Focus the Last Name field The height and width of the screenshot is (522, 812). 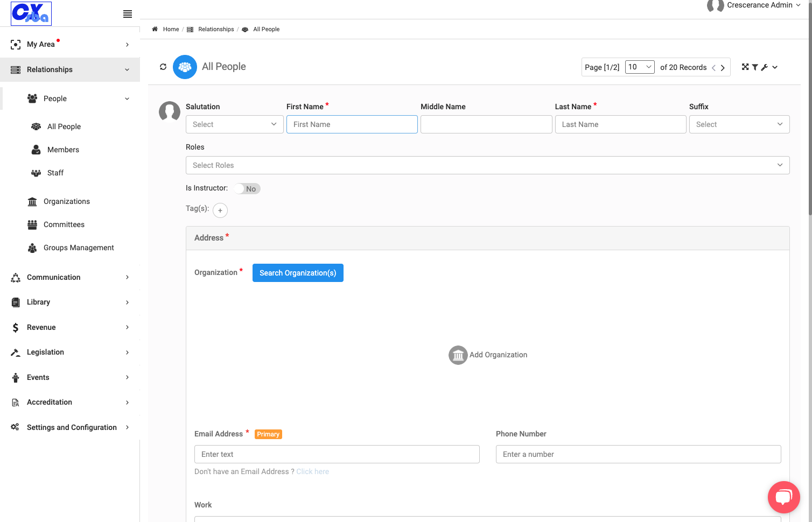(621, 124)
